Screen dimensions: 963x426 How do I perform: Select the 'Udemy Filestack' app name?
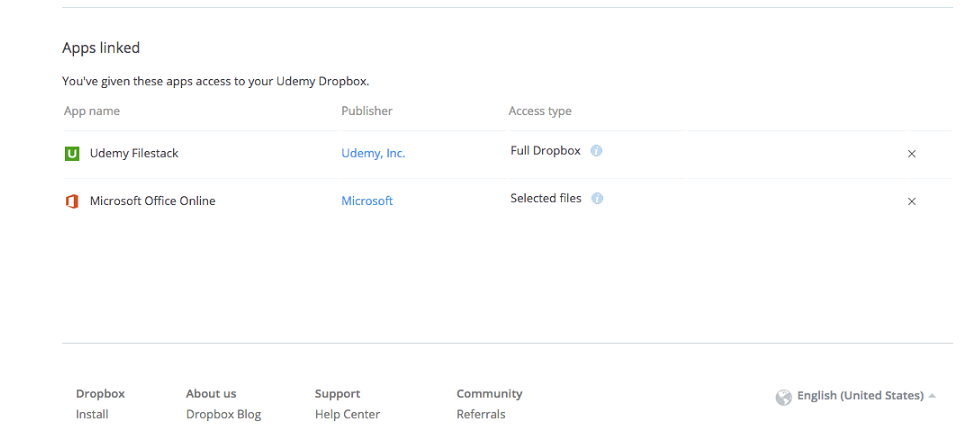point(134,153)
